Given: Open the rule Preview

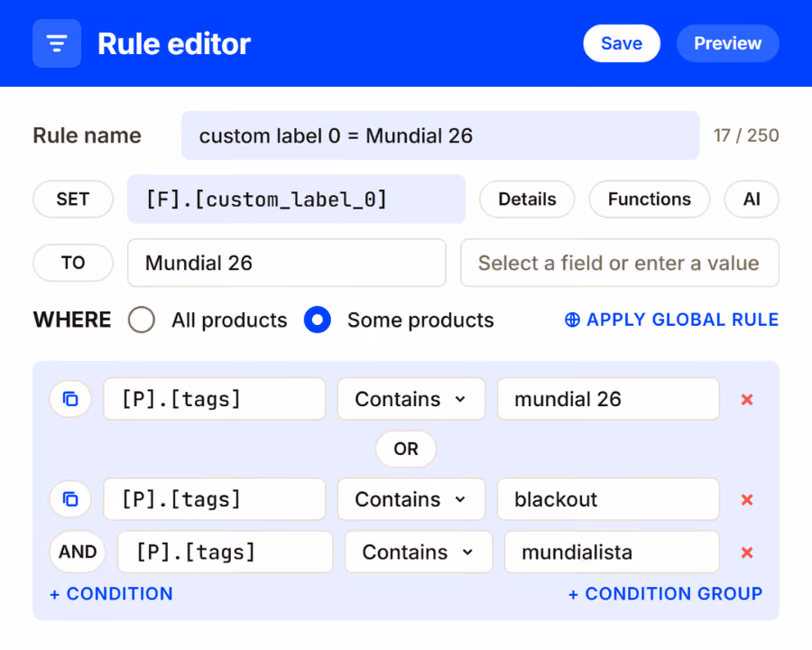Looking at the screenshot, I should (x=727, y=43).
